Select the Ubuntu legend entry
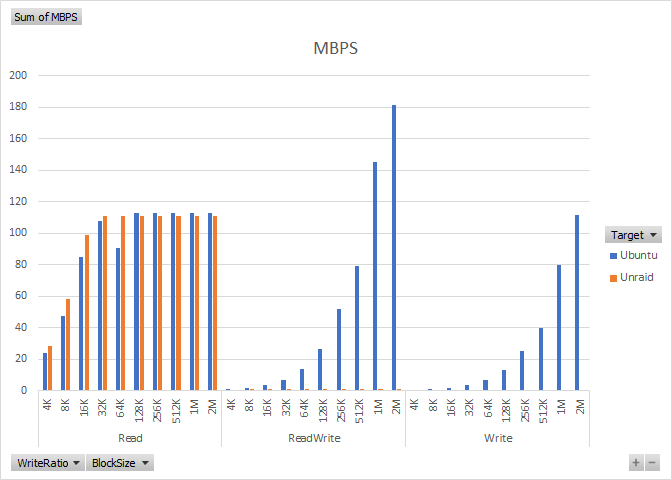The height and width of the screenshot is (480, 672). point(638,255)
